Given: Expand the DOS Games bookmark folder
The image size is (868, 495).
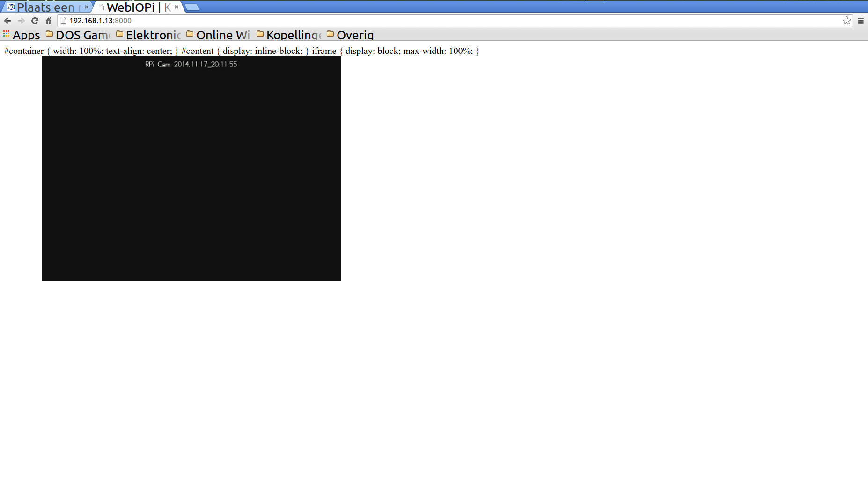Looking at the screenshot, I should click(79, 35).
